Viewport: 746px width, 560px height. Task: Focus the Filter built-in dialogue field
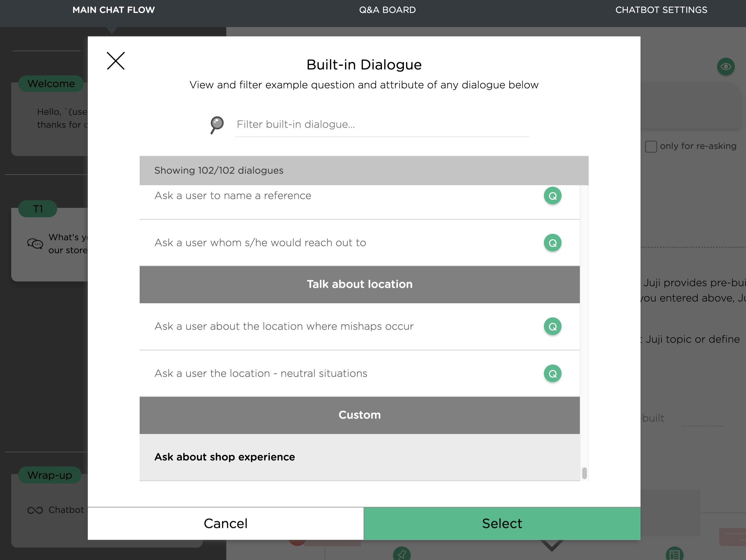tap(382, 125)
